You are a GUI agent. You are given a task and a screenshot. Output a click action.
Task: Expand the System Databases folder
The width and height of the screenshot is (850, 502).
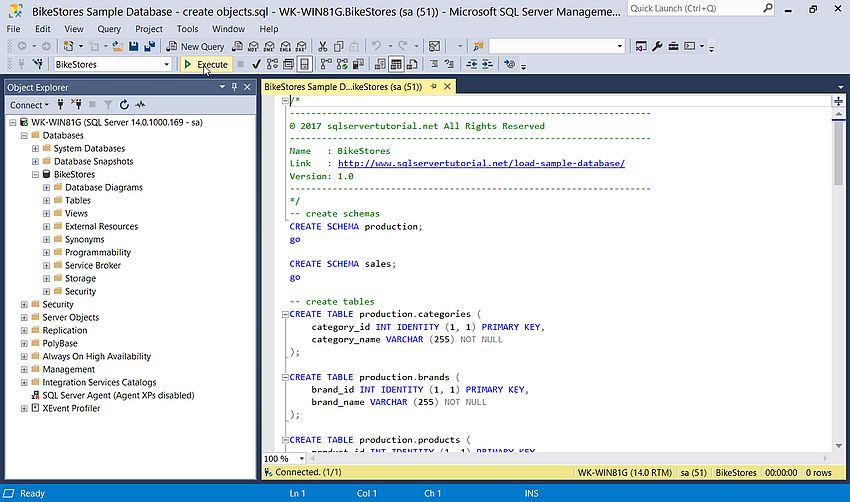coord(35,149)
